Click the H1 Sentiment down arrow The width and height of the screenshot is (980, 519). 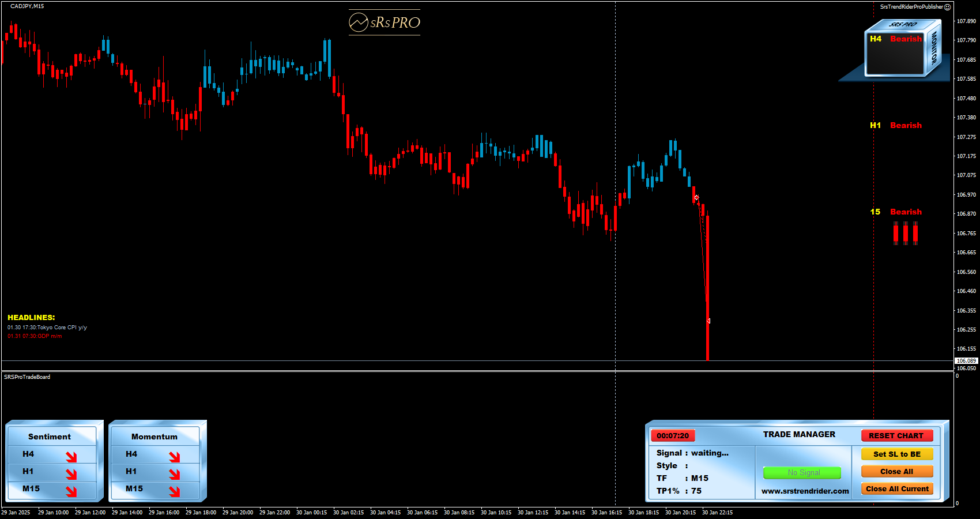tap(71, 474)
